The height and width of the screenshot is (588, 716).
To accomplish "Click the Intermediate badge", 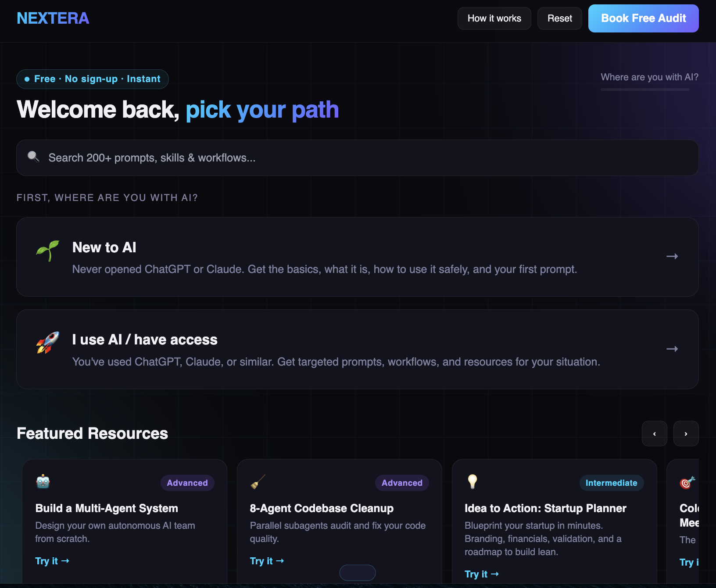I will pos(611,483).
